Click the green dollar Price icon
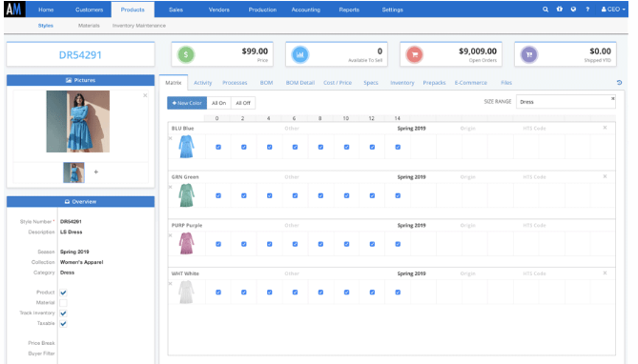 click(186, 54)
